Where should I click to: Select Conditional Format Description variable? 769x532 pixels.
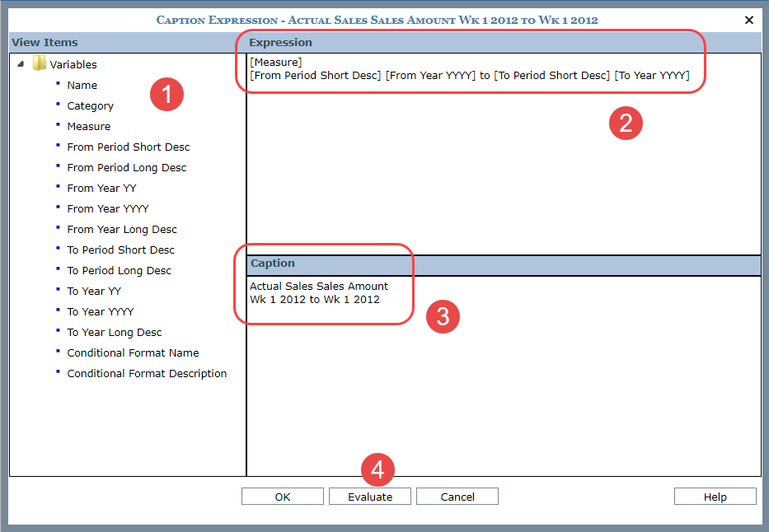pos(147,373)
